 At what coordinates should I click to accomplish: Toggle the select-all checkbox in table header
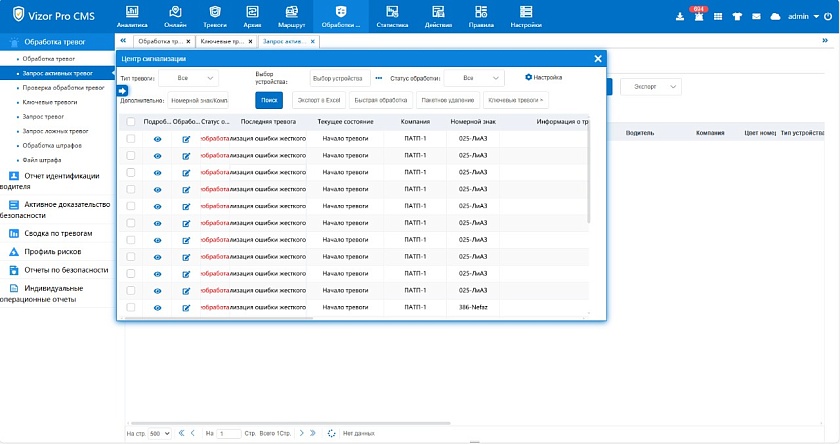(131, 122)
